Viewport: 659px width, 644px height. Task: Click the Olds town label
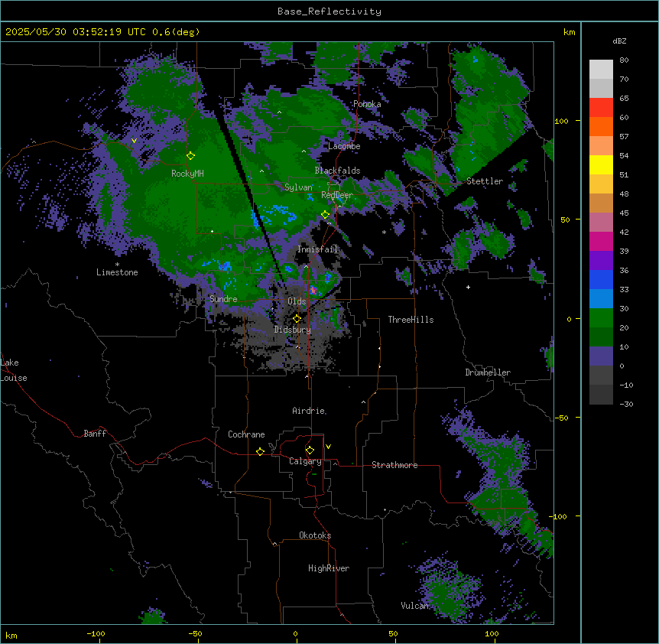[x=297, y=301]
